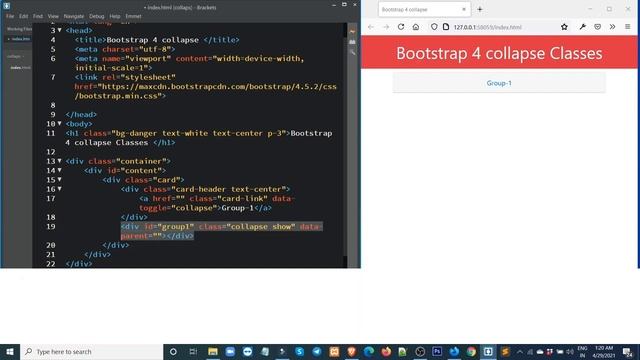Open the Emmet menu in Brackets
This screenshot has height=360, width=640.
133,16
